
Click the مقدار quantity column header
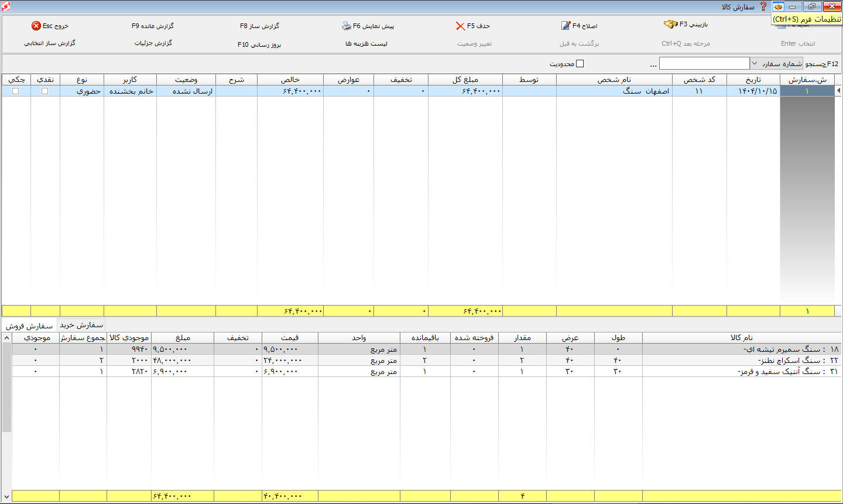click(x=522, y=338)
